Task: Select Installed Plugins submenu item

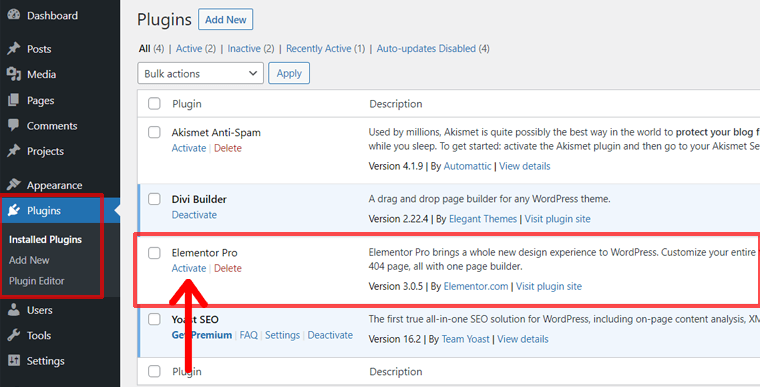Action: pos(46,240)
